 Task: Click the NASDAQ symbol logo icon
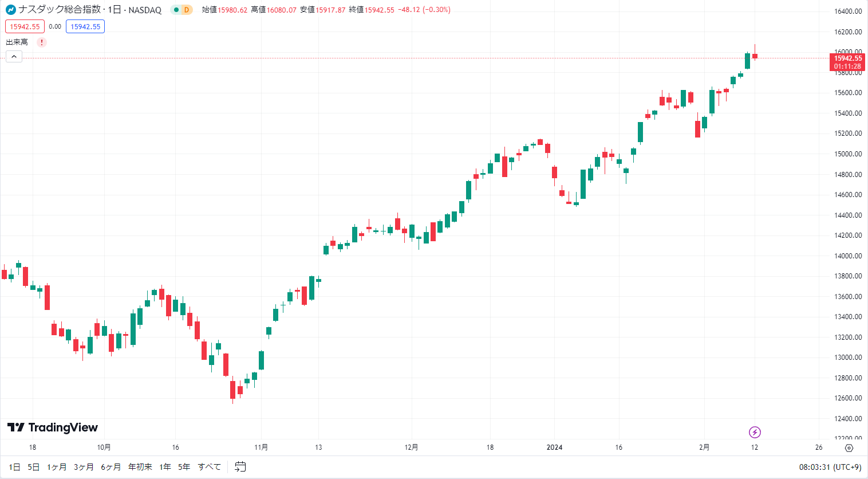point(10,10)
